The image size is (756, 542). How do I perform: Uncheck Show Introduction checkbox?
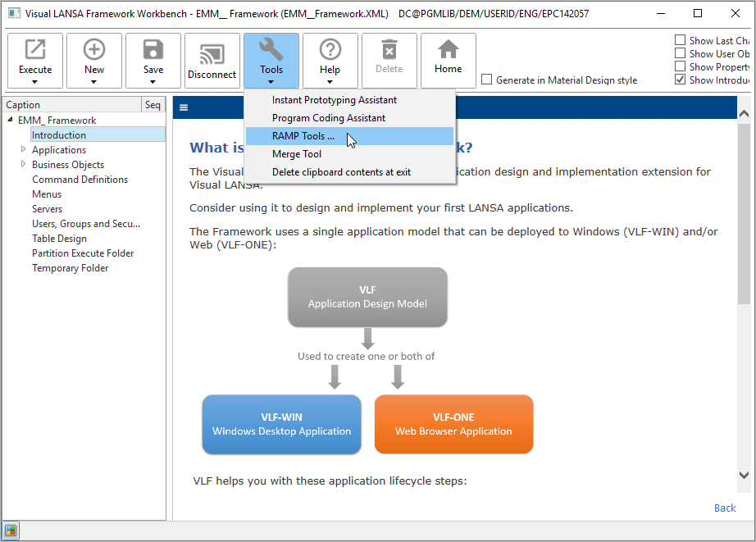click(x=680, y=79)
